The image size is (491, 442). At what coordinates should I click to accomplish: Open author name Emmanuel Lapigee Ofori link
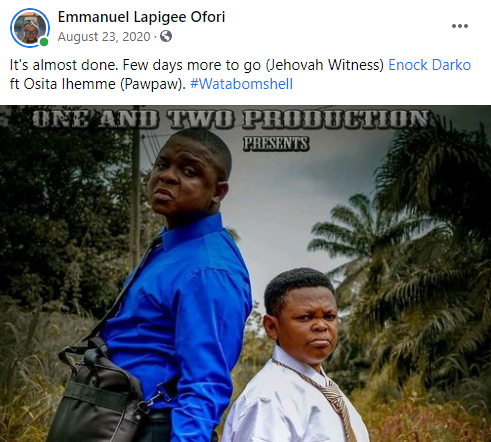click(x=141, y=17)
